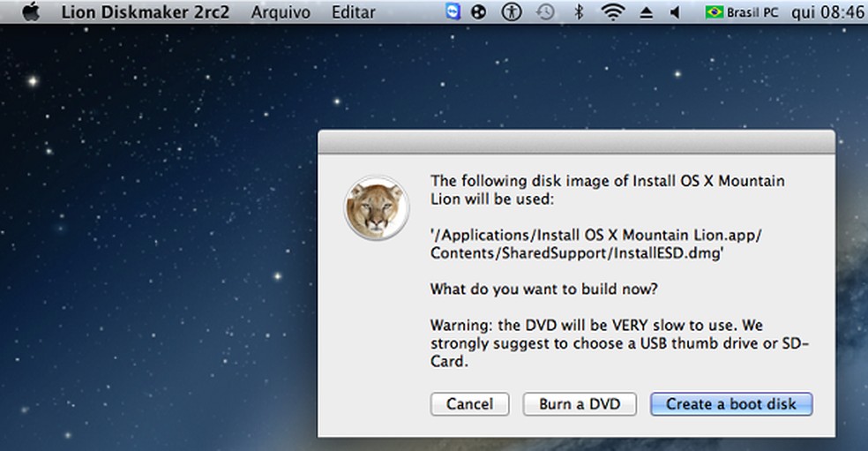The image size is (868, 451).
Task: Click Create a boot disk
Action: pyautogui.click(x=730, y=404)
